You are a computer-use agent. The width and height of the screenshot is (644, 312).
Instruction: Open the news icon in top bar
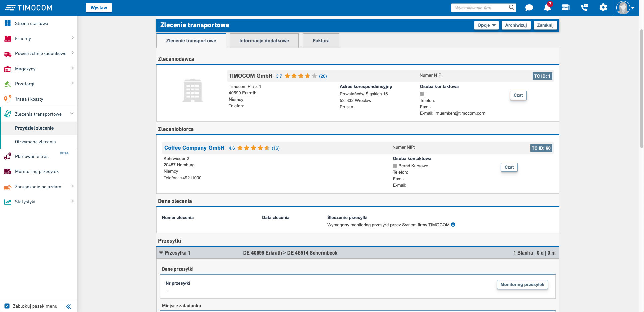click(566, 8)
